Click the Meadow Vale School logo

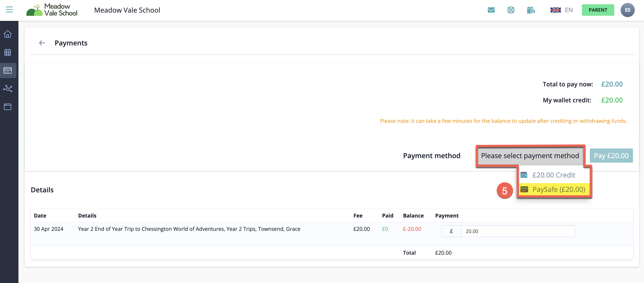click(x=52, y=10)
